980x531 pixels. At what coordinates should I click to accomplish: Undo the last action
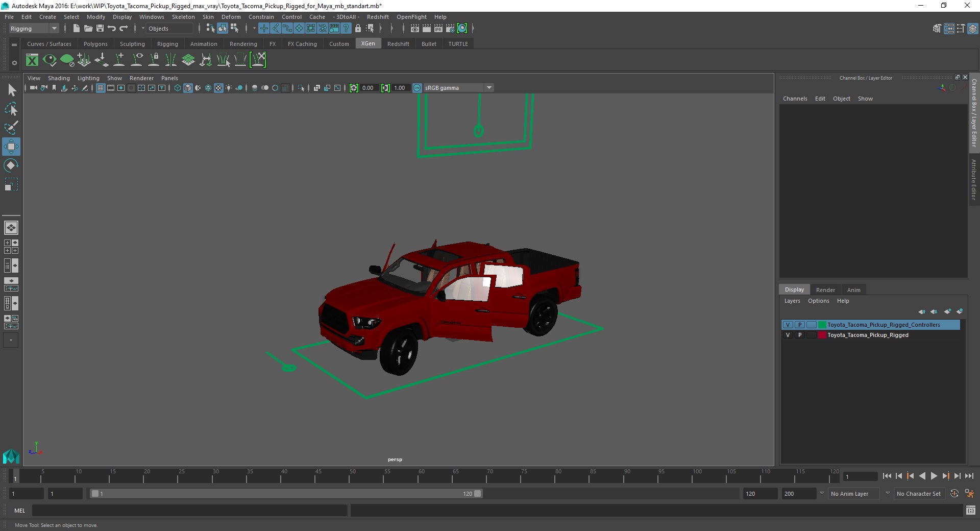pyautogui.click(x=112, y=29)
